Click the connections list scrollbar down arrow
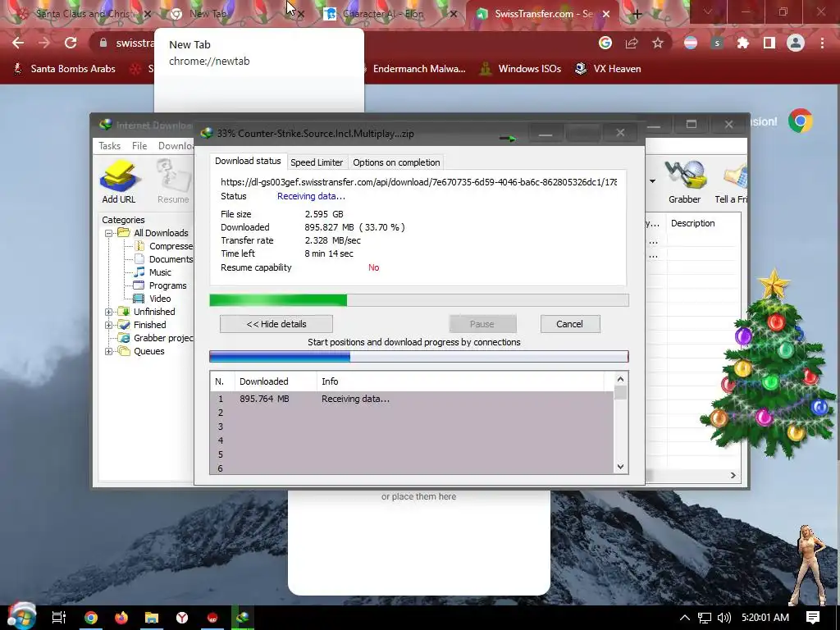 (620, 467)
